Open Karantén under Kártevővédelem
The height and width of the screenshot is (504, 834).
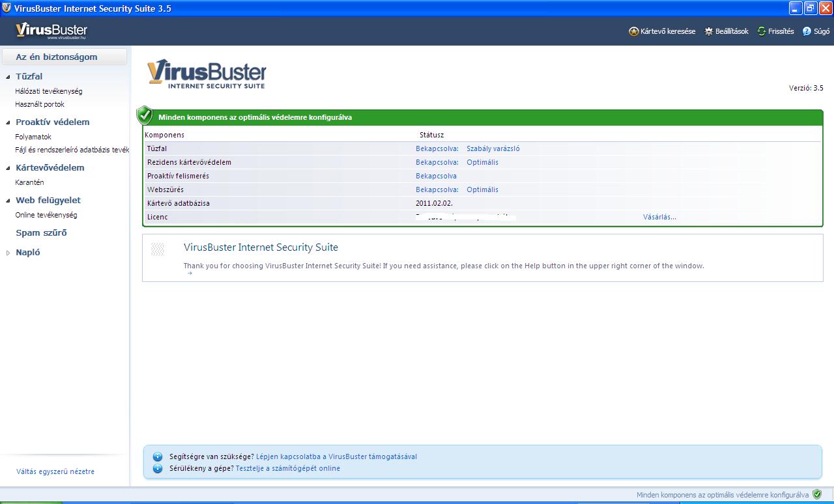29,182
